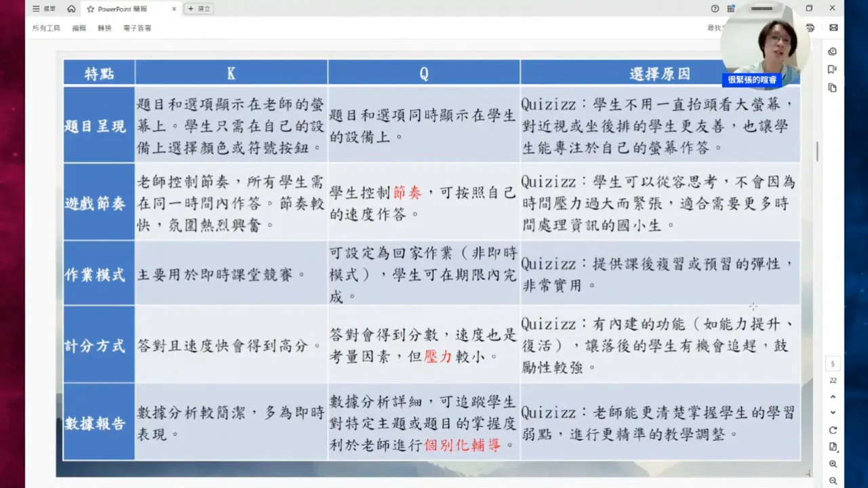The image size is (868, 488).
Task: Click the 題目呈現 row label
Action: (99, 125)
